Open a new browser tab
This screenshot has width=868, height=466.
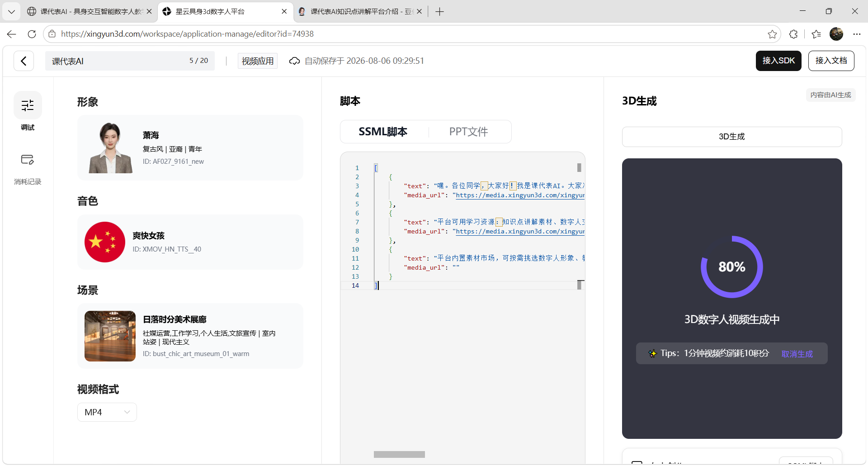(439, 11)
